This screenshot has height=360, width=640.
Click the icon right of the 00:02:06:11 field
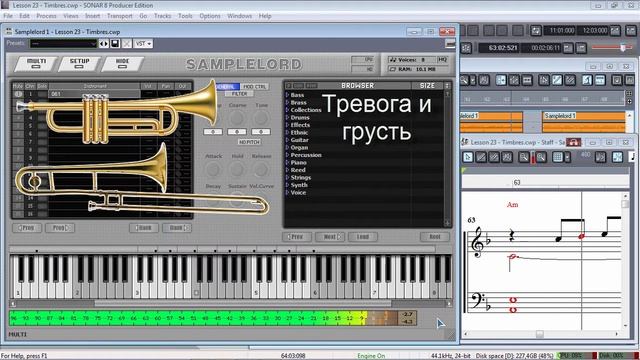[568, 48]
